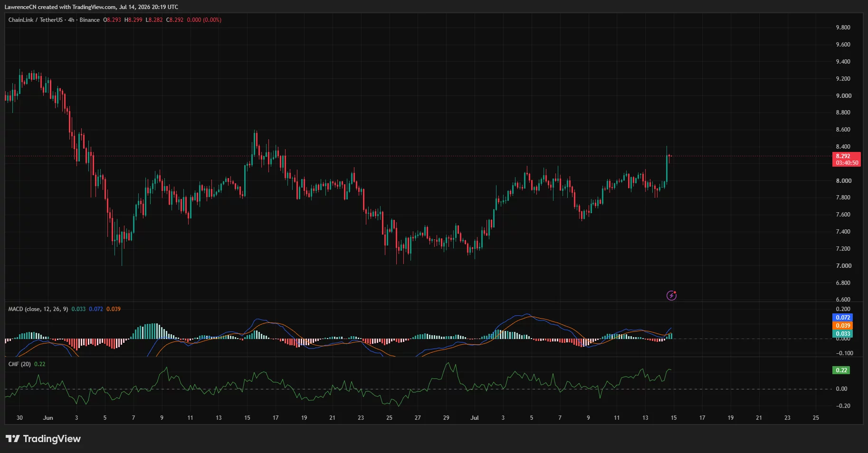Click the blue 0.072 MACD axis tag
The image size is (868, 453).
pos(843,318)
